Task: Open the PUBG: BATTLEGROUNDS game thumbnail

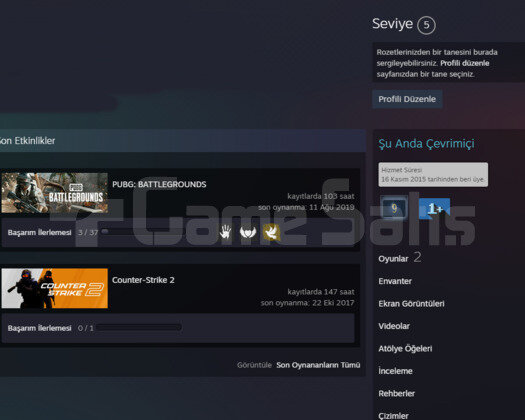Action: [55, 193]
